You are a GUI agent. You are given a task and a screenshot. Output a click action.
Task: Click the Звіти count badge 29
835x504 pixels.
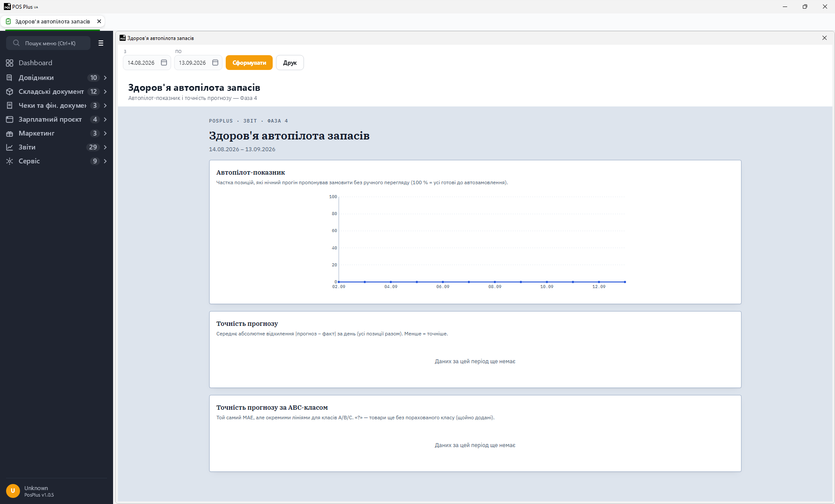click(x=93, y=147)
